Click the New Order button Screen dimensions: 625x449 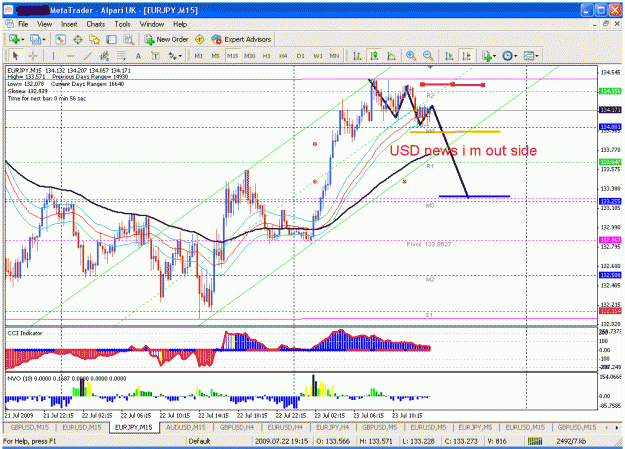[x=166, y=39]
